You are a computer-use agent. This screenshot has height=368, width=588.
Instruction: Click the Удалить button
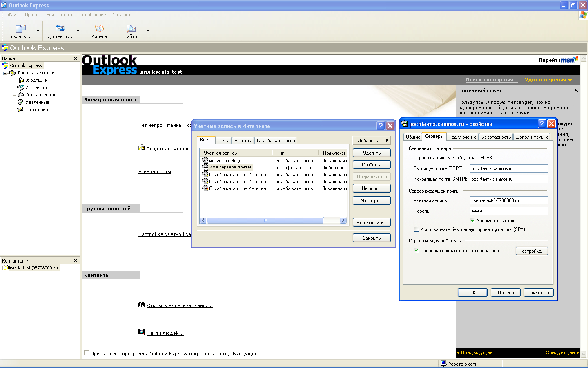pos(372,153)
